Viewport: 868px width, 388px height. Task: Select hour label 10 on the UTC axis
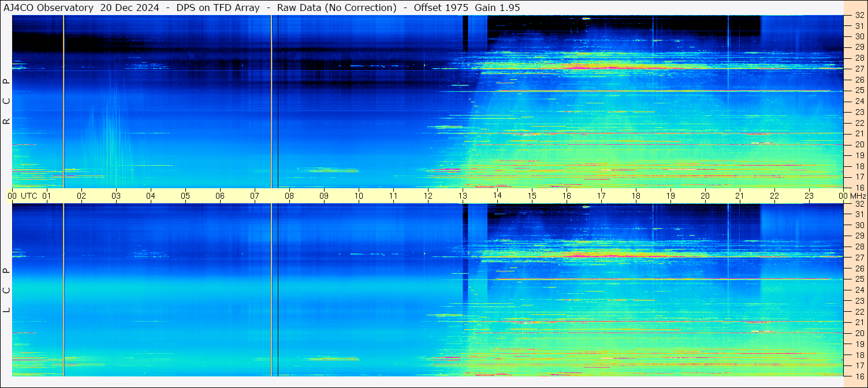[x=359, y=196]
